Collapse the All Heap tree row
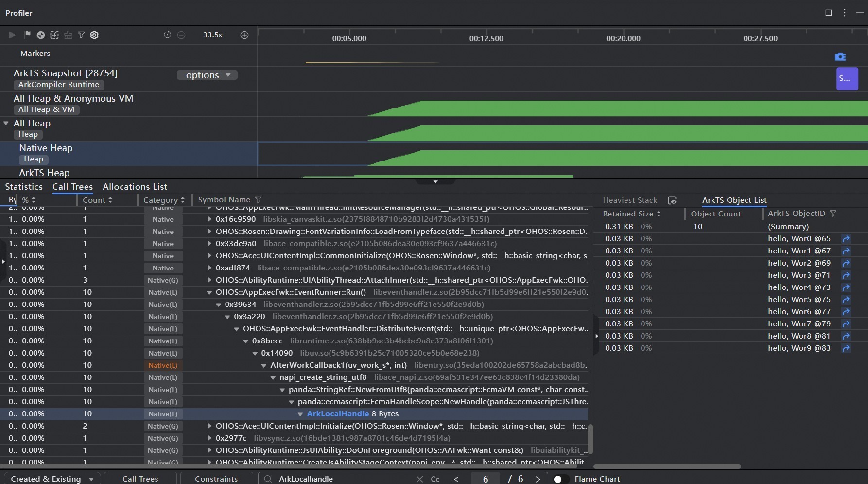The image size is (868, 484). click(x=6, y=123)
